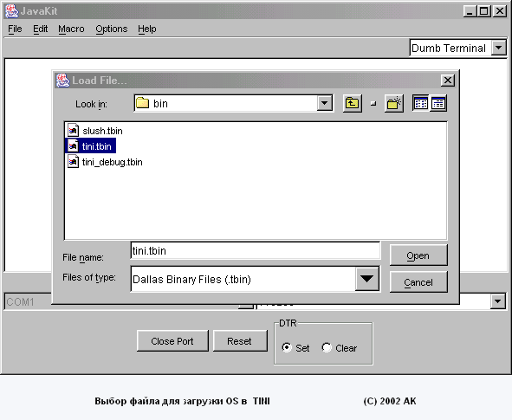Screen dimensions: 512x420
Task: Create a new folder icon
Action: point(394,104)
